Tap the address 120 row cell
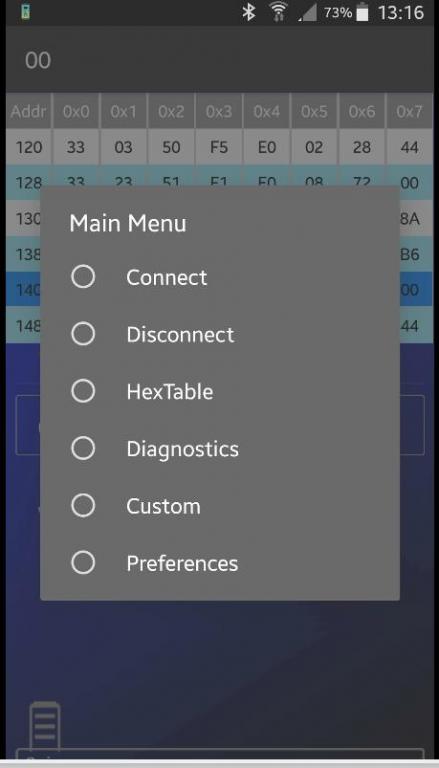The width and height of the screenshot is (439, 768). (28, 147)
